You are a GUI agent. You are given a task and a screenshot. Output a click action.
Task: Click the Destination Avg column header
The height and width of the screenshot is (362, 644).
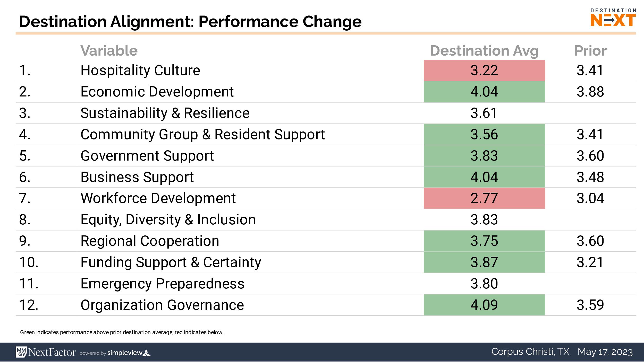tap(484, 51)
